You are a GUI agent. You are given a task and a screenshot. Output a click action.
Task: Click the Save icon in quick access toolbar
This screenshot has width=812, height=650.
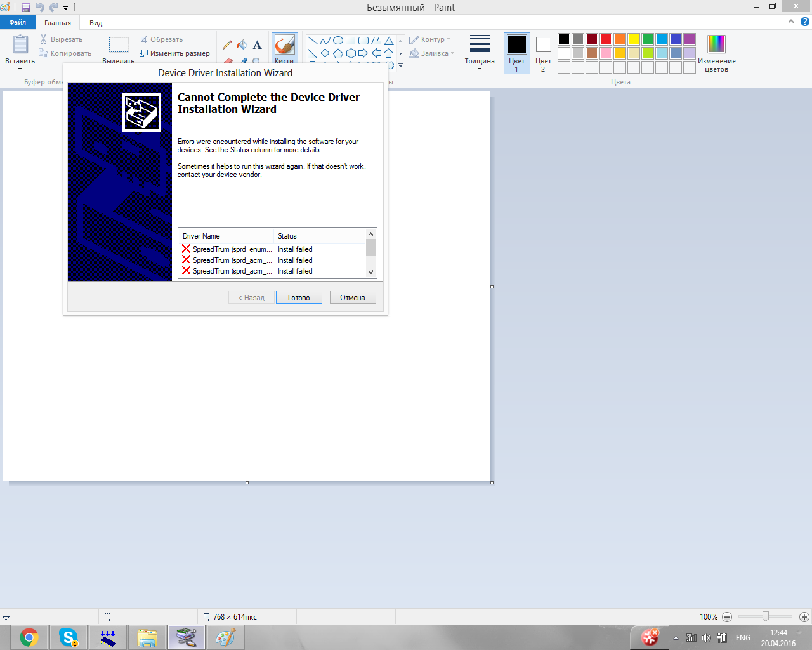point(26,8)
